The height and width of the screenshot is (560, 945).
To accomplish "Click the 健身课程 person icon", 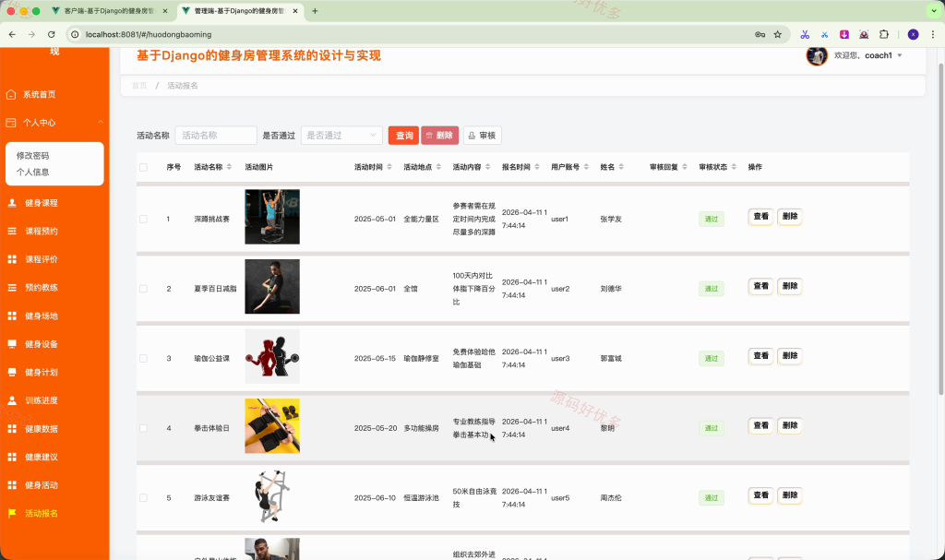I will 11,203.
